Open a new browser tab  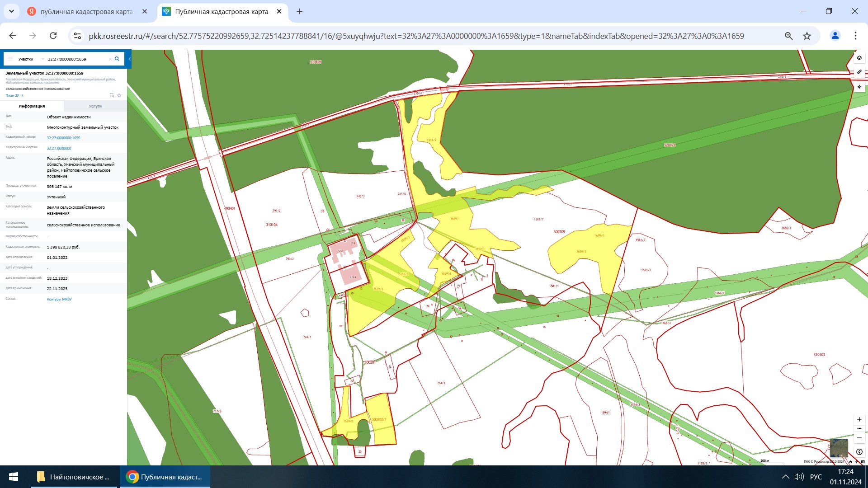(x=299, y=11)
